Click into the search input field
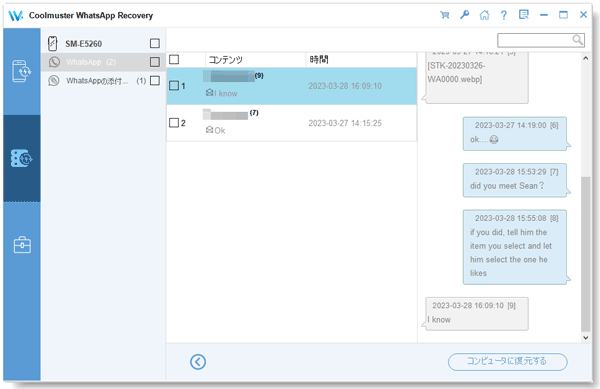The image size is (600, 389). (x=535, y=40)
